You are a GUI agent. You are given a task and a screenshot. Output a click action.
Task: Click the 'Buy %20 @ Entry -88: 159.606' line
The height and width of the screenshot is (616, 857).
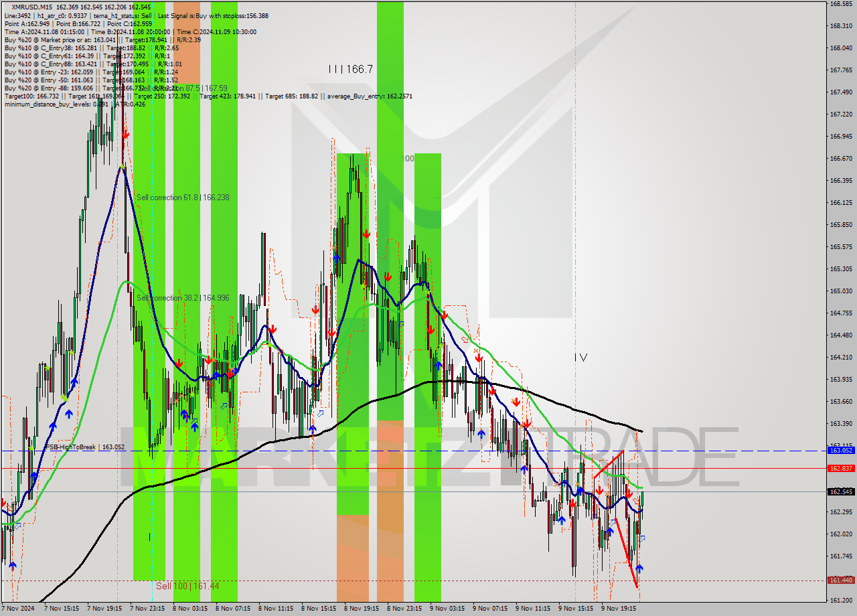(x=91, y=88)
